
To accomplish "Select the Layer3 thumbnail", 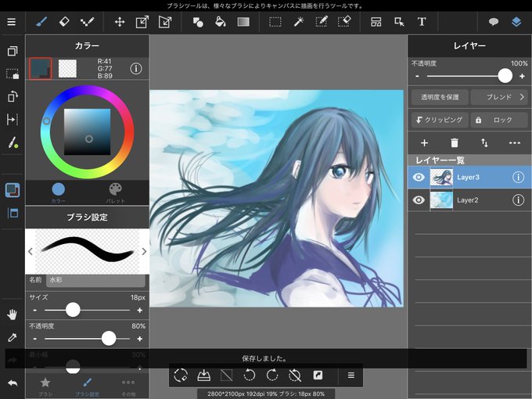I will tap(441, 177).
